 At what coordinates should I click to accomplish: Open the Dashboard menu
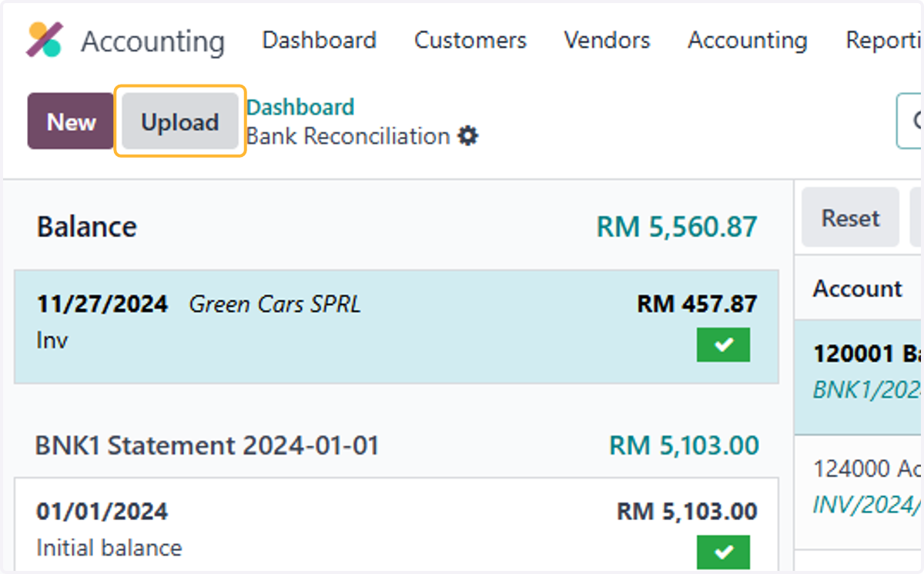point(319,40)
